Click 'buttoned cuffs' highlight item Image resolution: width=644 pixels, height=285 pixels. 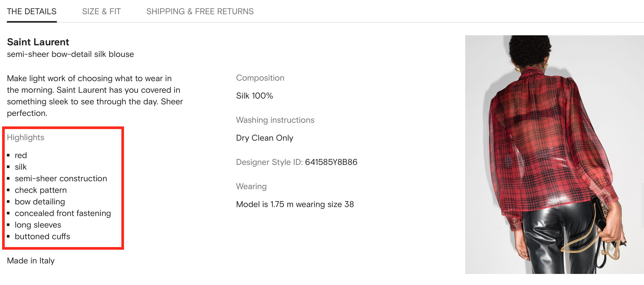pyautogui.click(x=42, y=237)
